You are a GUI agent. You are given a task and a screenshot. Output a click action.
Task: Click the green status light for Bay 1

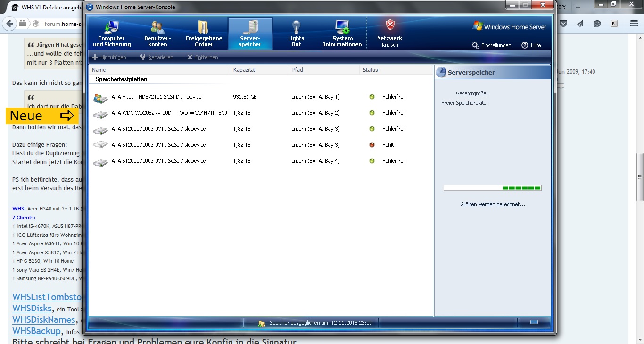coord(372,97)
